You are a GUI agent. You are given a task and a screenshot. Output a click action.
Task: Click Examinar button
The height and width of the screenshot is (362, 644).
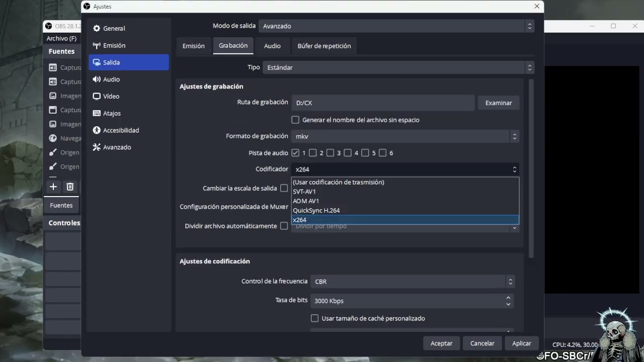[499, 103]
